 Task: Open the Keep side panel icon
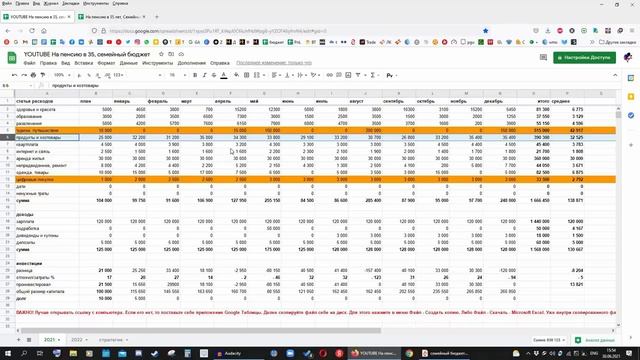click(x=631, y=97)
